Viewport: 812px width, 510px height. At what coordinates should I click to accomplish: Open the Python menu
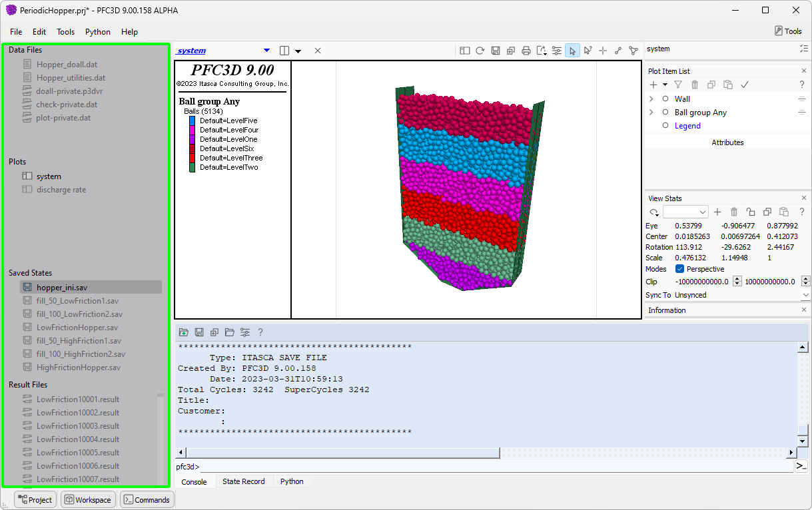[98, 31]
